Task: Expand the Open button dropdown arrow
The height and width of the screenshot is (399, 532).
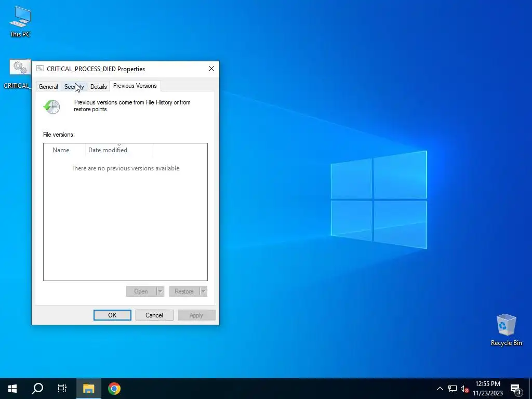Action: coord(160,291)
